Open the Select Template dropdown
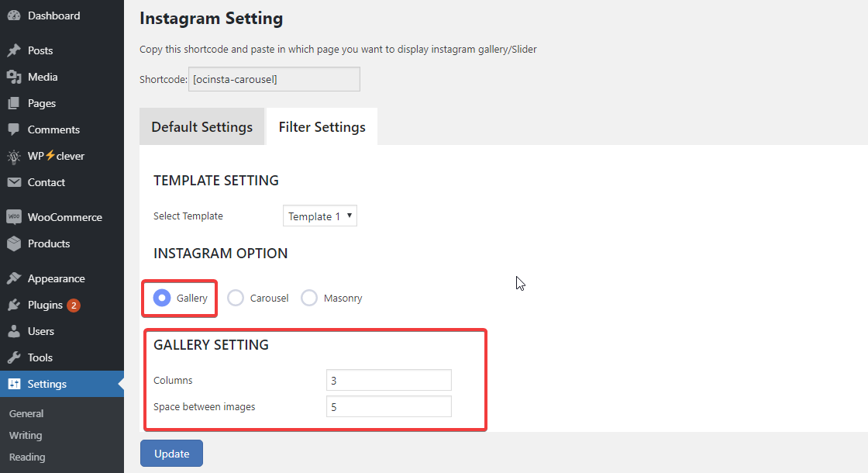This screenshot has width=868, height=473. tap(319, 216)
